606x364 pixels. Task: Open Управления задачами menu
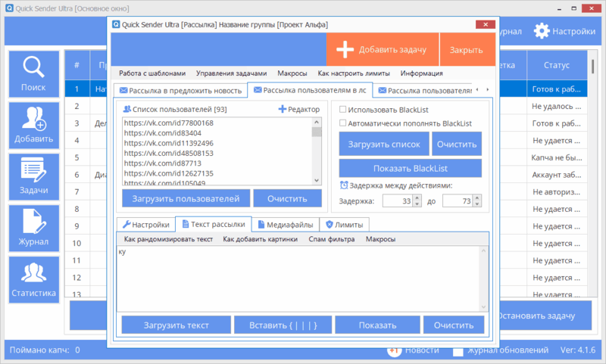pos(231,73)
